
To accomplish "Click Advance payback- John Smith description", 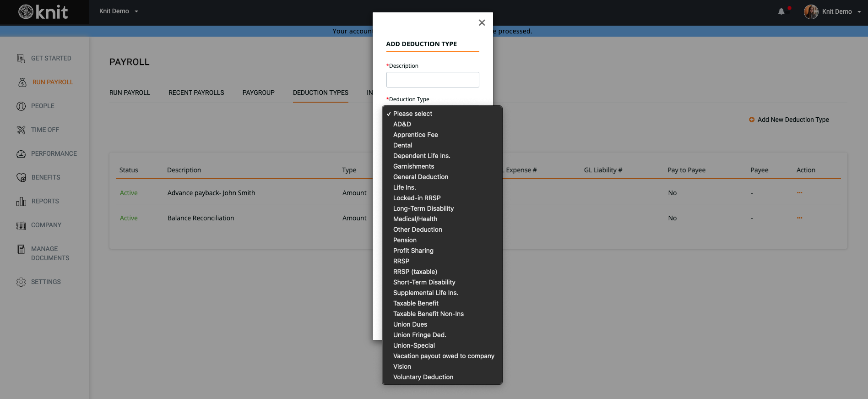I will pyautogui.click(x=211, y=193).
